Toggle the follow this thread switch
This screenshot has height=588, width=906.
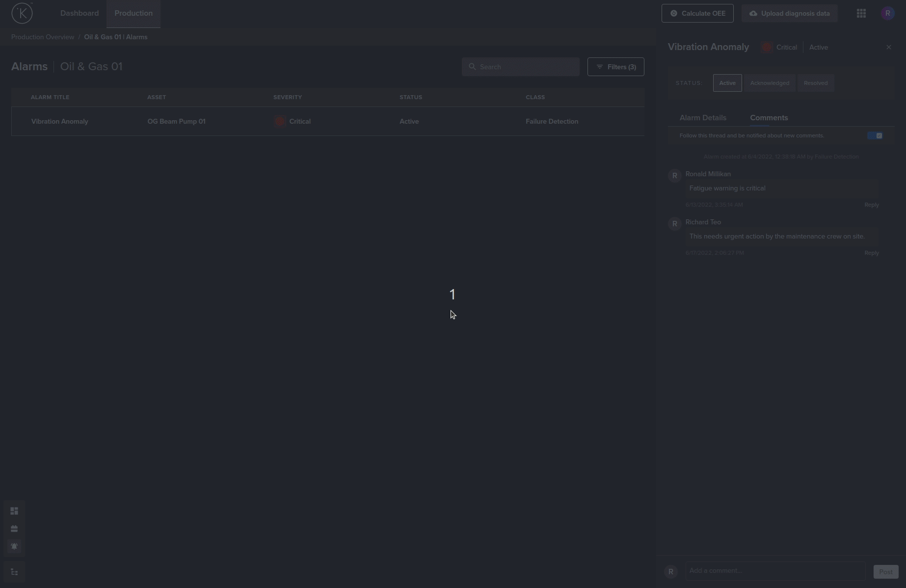875,135
